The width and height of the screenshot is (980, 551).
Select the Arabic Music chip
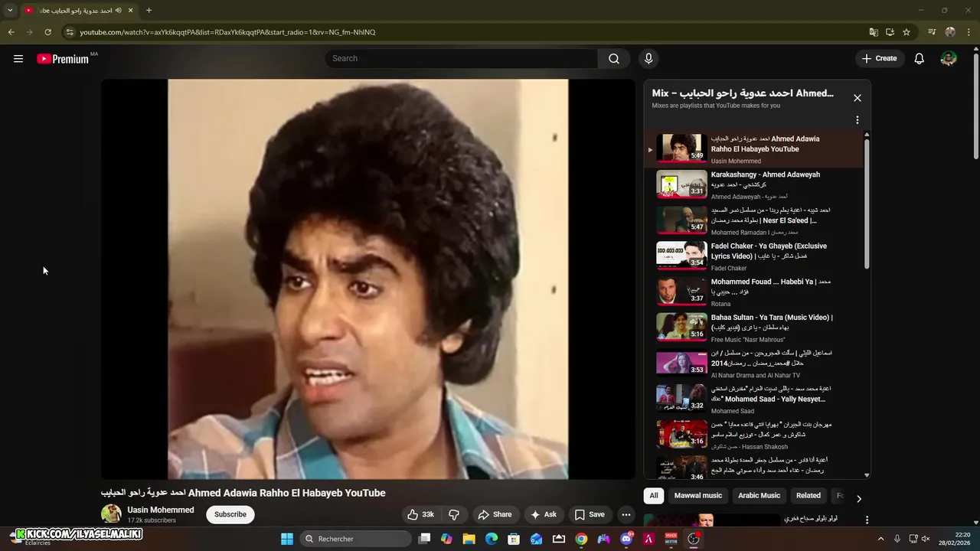(x=759, y=495)
